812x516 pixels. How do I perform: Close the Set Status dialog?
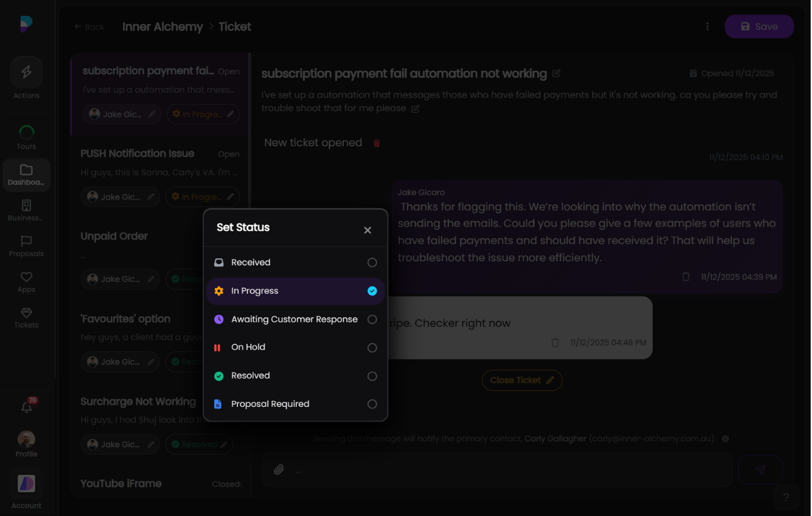(x=368, y=230)
